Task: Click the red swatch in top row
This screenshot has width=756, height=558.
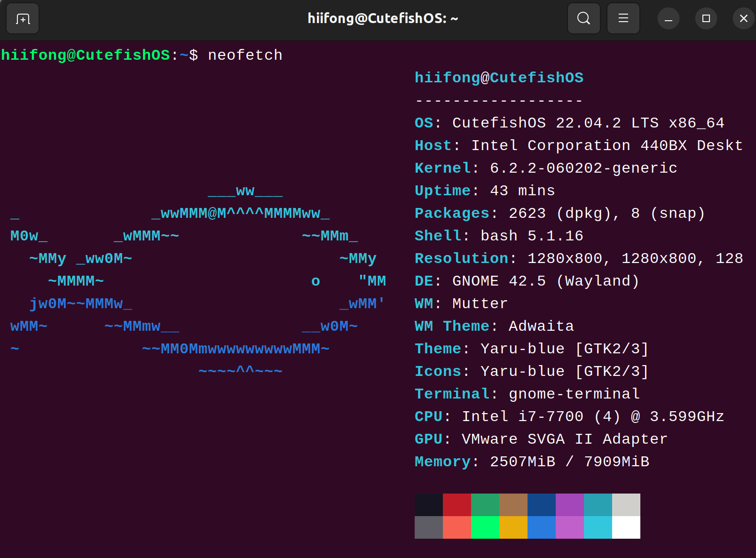Action: pos(457,504)
